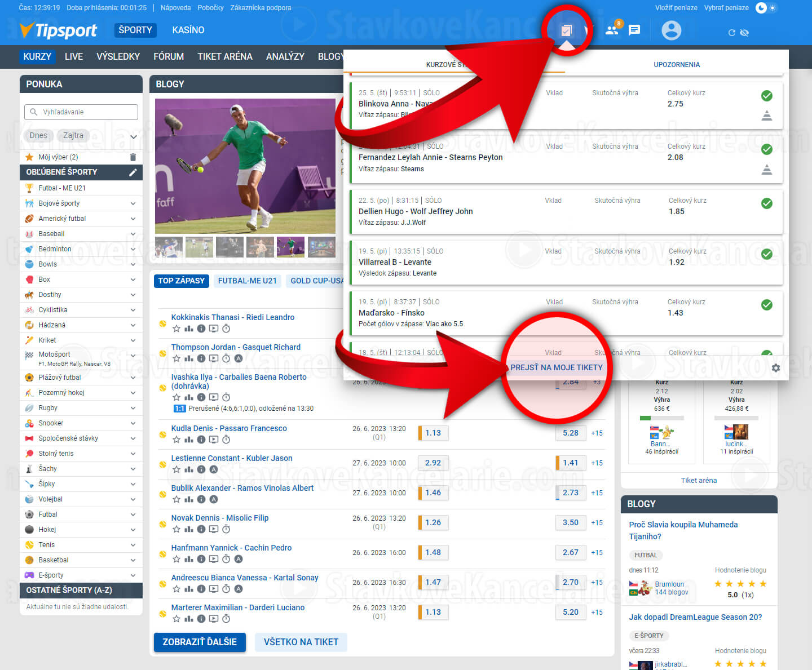Delete Môj výber with the trash icon
This screenshot has height=670, width=812.
[133, 157]
